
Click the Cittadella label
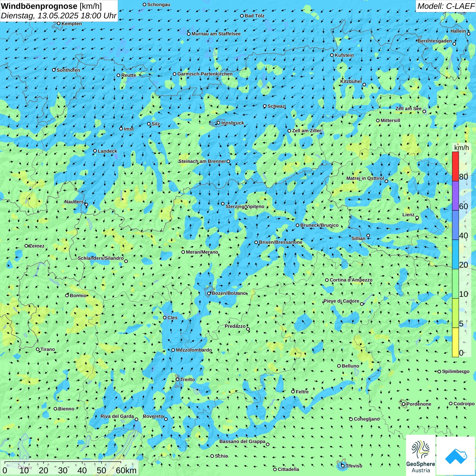[x=288, y=469]
